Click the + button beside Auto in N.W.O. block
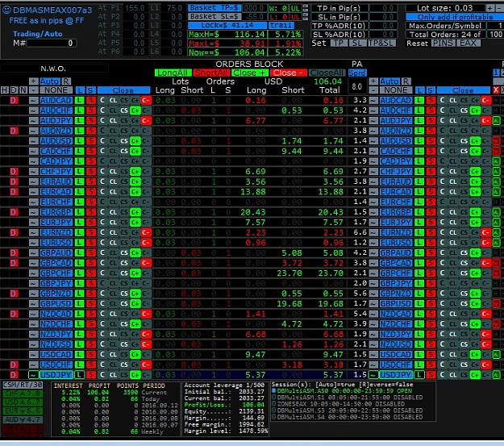 point(33,81)
